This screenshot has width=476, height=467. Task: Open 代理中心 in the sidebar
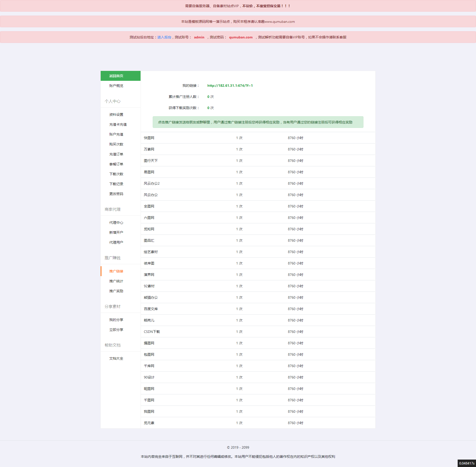tap(116, 223)
